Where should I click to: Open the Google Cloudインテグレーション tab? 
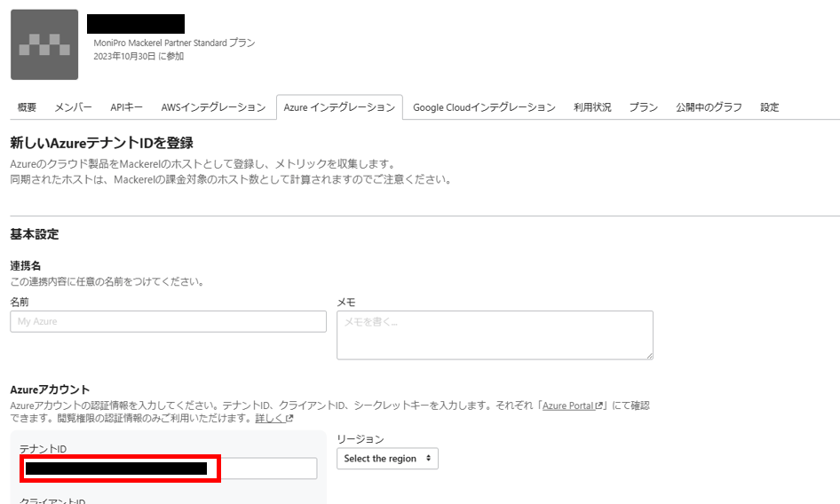coord(484,107)
